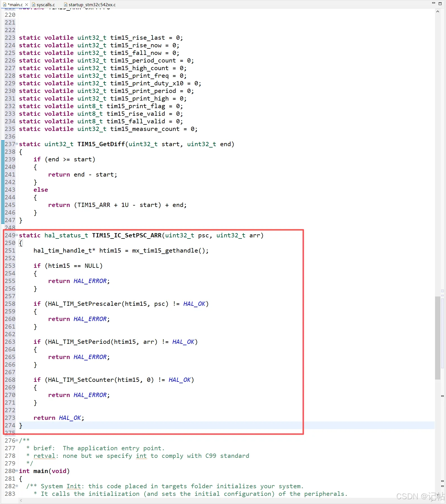
Task: Click 'int main(void)' declaration
Action: [x=44, y=471]
